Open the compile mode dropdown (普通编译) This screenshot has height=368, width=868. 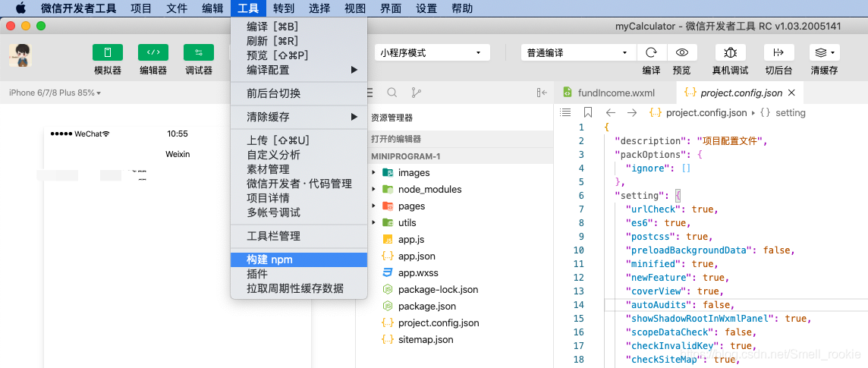pyautogui.click(x=578, y=52)
